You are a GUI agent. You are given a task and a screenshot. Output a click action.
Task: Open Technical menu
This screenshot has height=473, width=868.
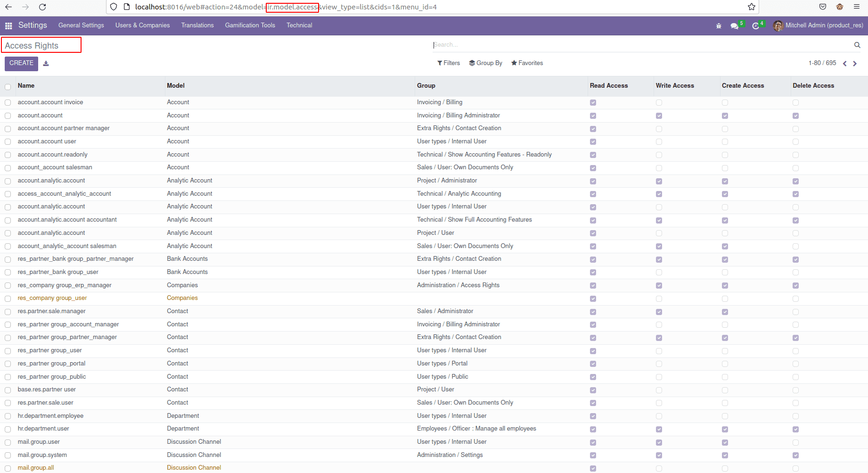click(299, 25)
